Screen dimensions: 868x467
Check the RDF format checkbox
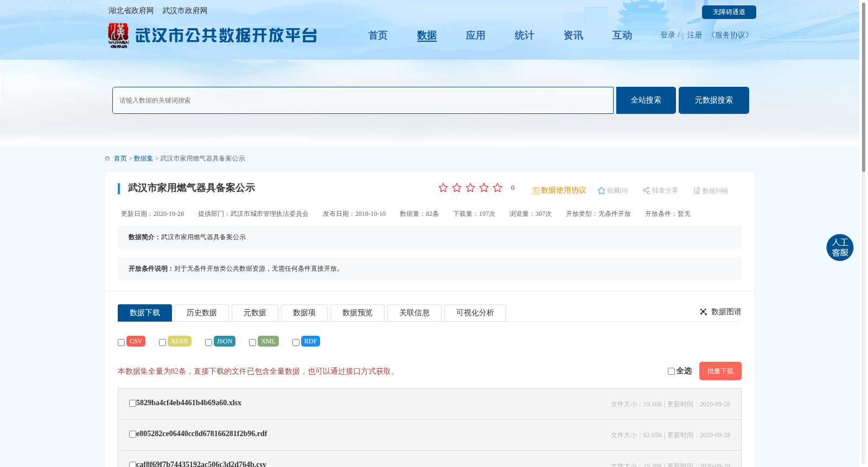(x=296, y=343)
